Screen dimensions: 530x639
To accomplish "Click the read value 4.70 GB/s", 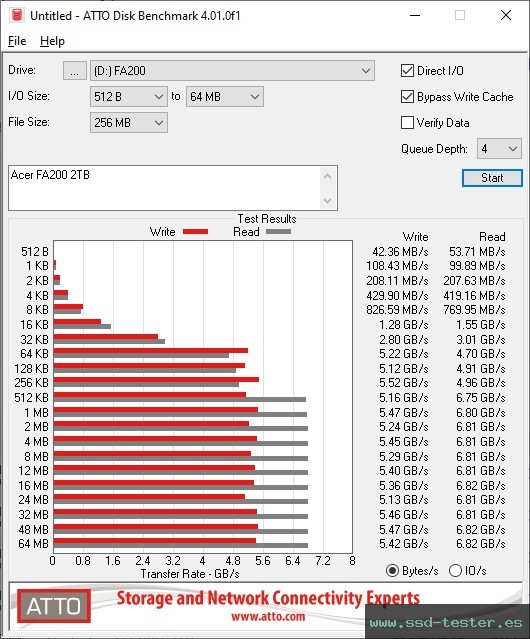I will 481,354.
